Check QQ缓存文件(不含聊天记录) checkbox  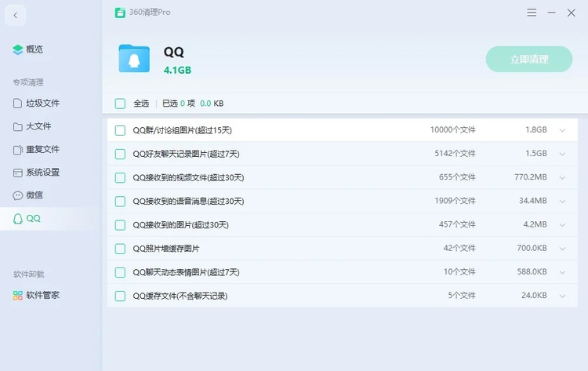[120, 296]
